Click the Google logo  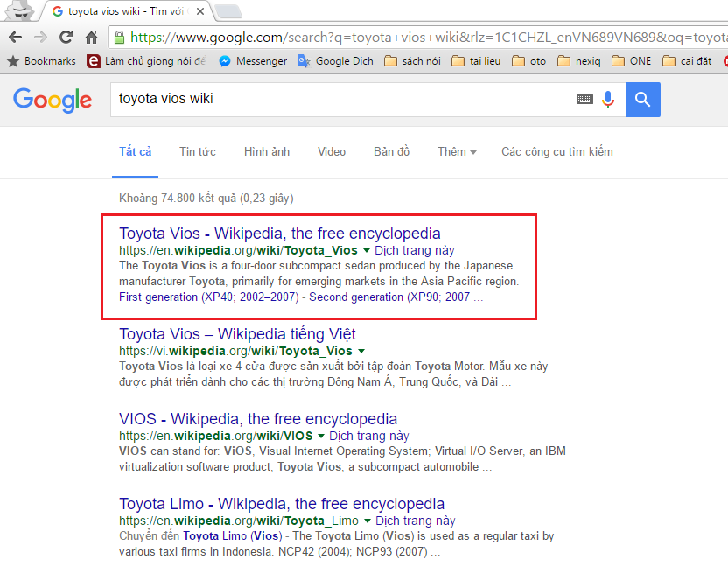[x=52, y=100]
